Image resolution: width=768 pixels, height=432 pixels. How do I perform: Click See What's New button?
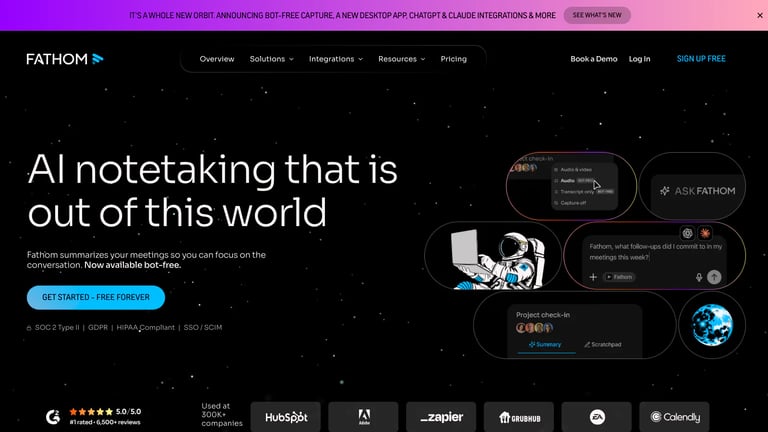click(x=597, y=15)
